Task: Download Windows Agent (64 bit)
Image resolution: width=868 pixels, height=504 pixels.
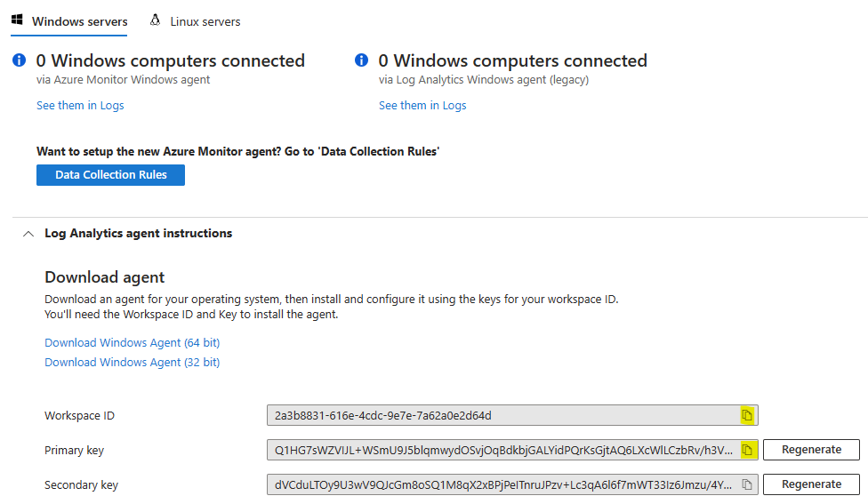Action: point(133,342)
